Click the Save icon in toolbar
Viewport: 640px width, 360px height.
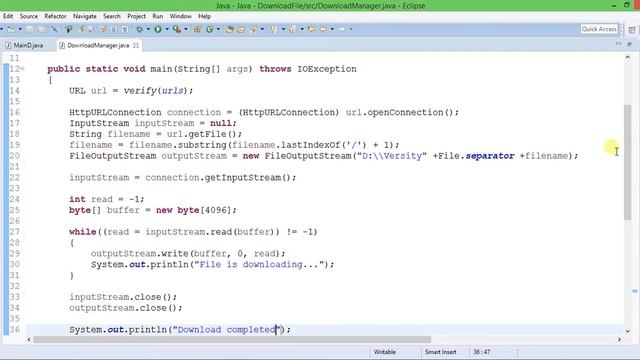point(29,29)
